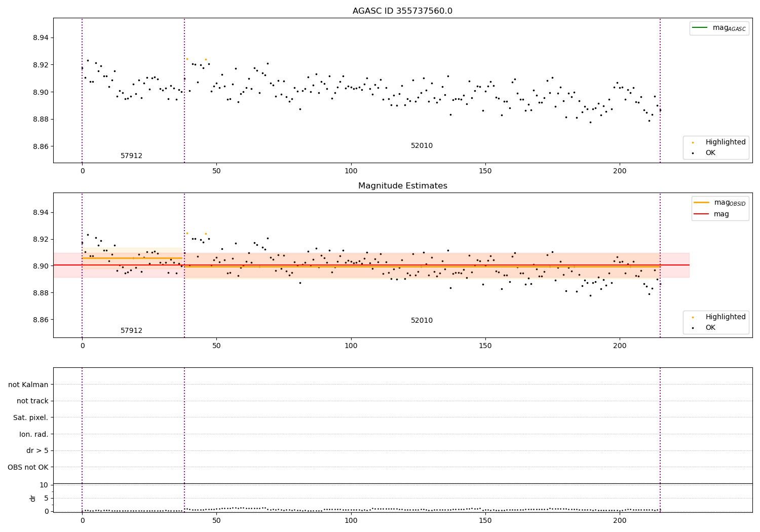Click x-axis tick 100 under the bottom plot

point(351,521)
